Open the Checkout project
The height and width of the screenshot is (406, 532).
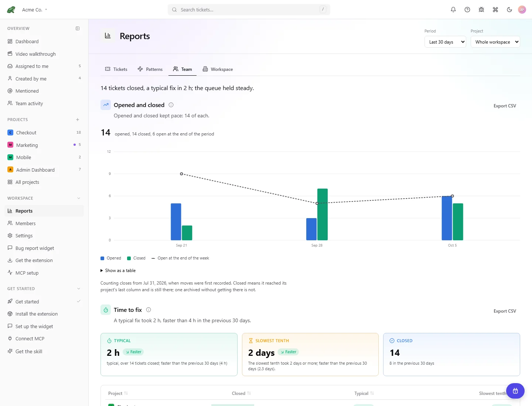click(44, 133)
